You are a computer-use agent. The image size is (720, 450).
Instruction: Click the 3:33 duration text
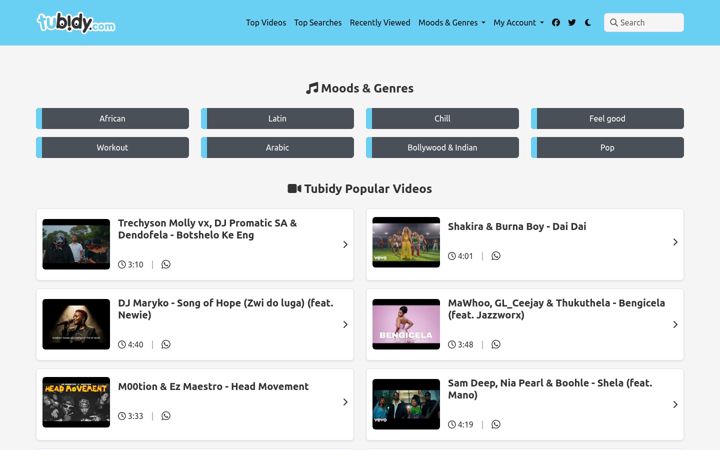pyautogui.click(x=135, y=416)
